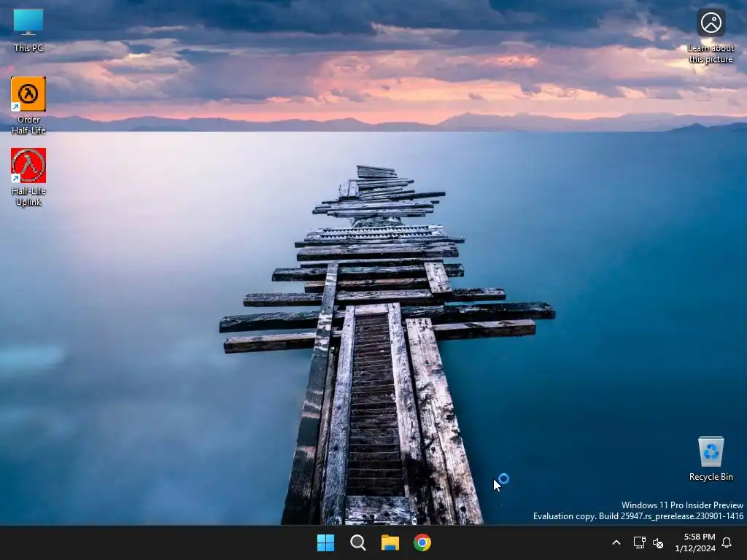
Task: Click the date 1/12/2024 in the taskbar
Action: [x=695, y=548]
